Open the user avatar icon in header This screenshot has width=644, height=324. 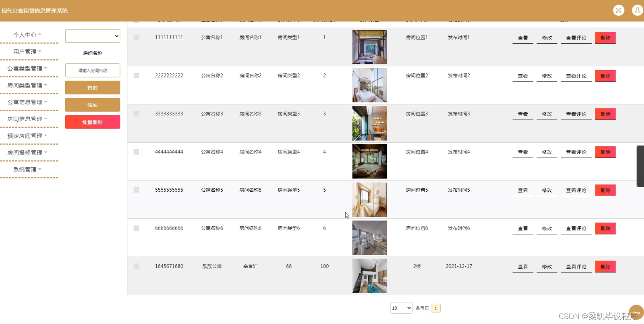tap(637, 10)
